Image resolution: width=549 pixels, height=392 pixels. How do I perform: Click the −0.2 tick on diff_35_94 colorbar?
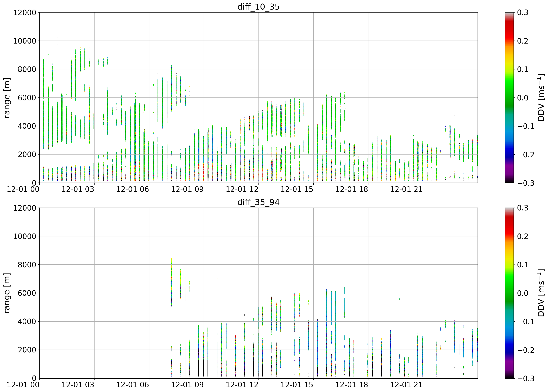point(526,350)
